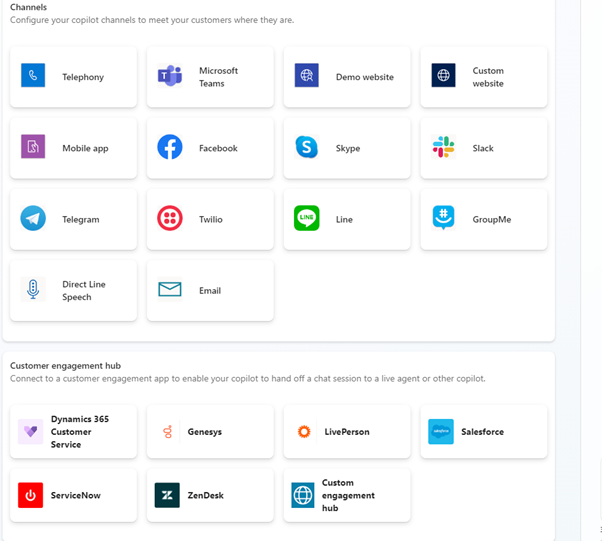
Task: Click the 'Configure your copilot channels' description
Action: click(x=152, y=20)
